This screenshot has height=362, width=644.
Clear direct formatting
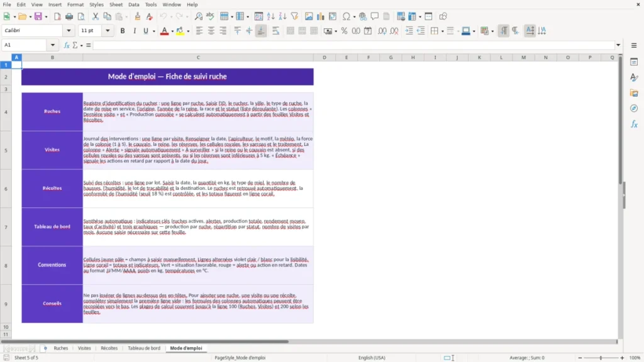pyautogui.click(x=149, y=16)
